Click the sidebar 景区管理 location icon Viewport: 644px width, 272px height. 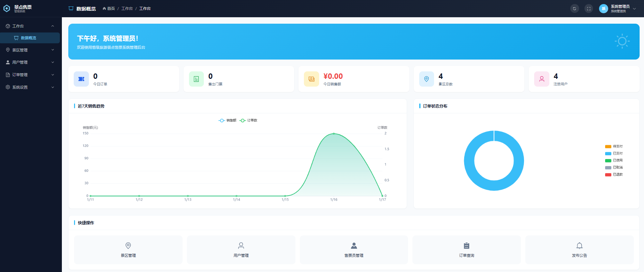click(8, 50)
